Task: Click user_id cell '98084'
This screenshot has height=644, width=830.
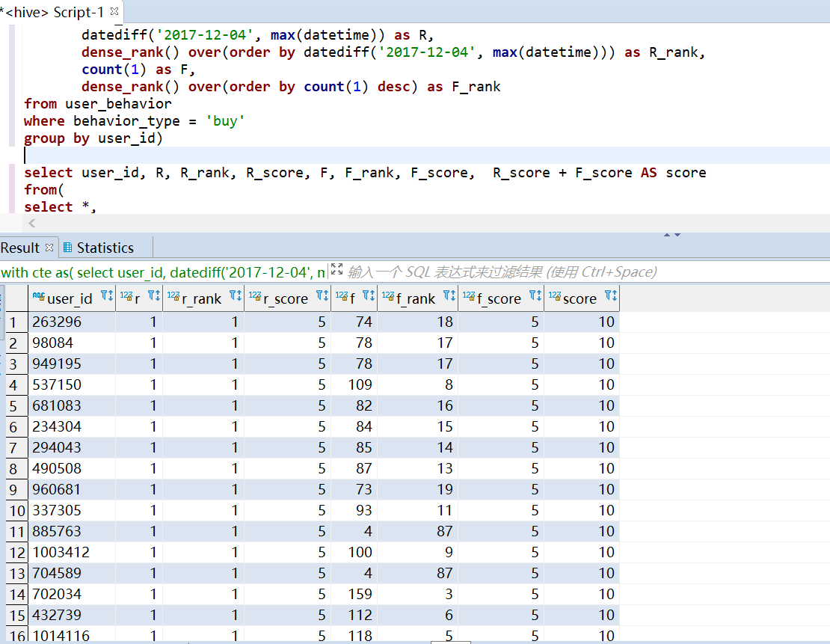Action: point(72,343)
